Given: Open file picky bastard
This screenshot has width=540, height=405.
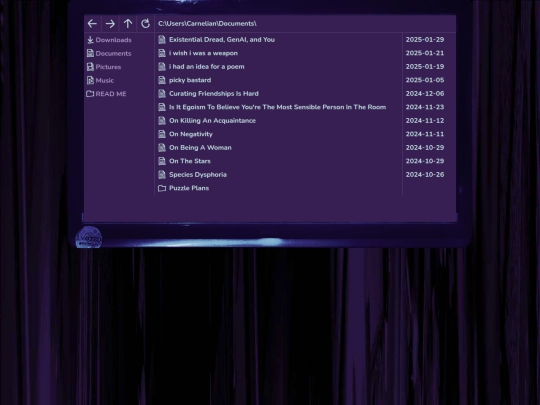Looking at the screenshot, I should click(x=190, y=80).
